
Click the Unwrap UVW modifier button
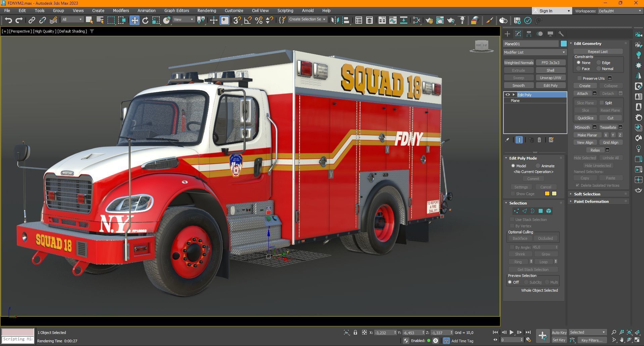[x=550, y=78]
